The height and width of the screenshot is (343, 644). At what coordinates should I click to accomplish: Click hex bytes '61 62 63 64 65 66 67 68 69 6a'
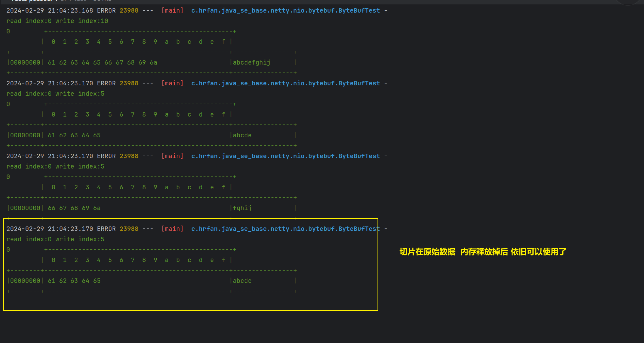103,62
